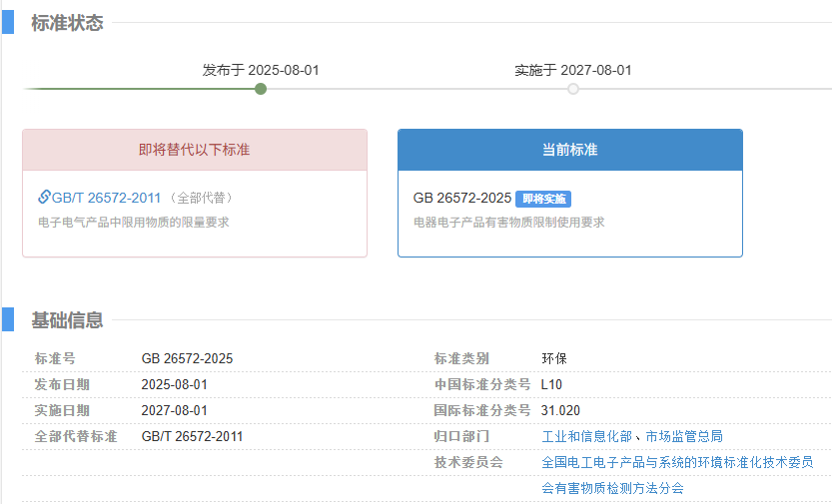Click the chain link icon beside GB/T 26572-2011
This screenshot has height=504, width=832.
(44, 197)
